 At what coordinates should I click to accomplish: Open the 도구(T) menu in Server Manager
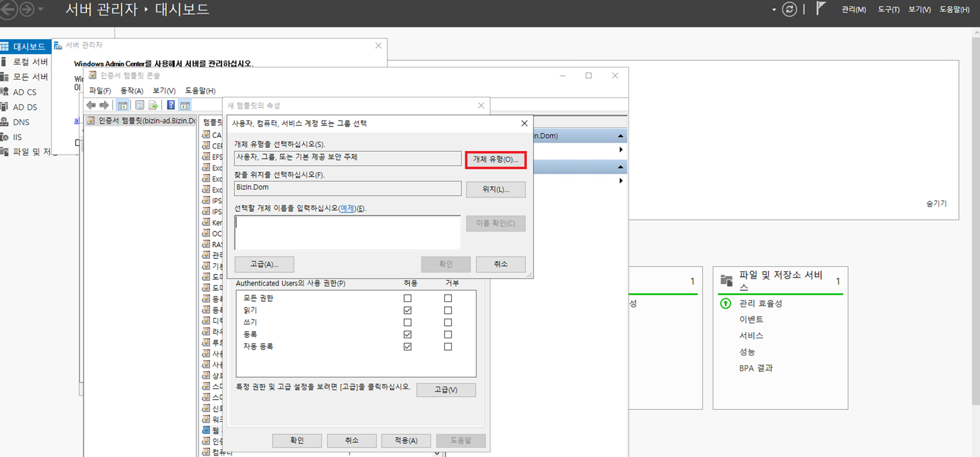[889, 10]
